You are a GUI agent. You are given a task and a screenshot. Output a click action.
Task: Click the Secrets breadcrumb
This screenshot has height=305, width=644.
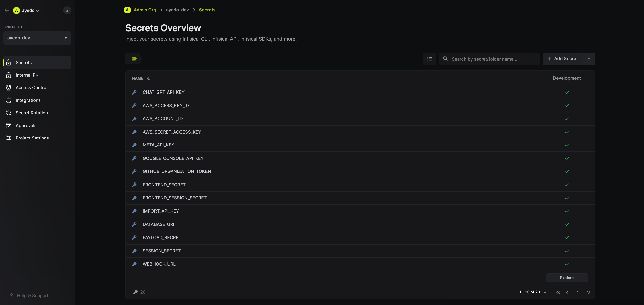pos(207,10)
